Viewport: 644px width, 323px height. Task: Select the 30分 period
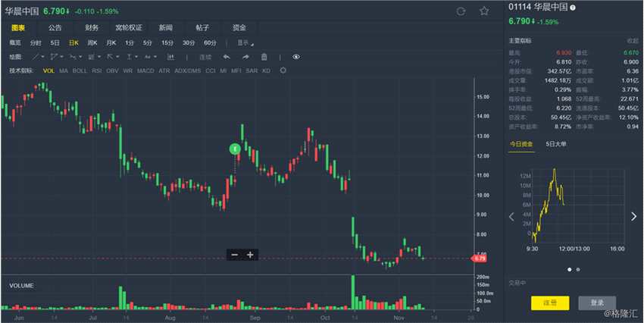click(189, 42)
